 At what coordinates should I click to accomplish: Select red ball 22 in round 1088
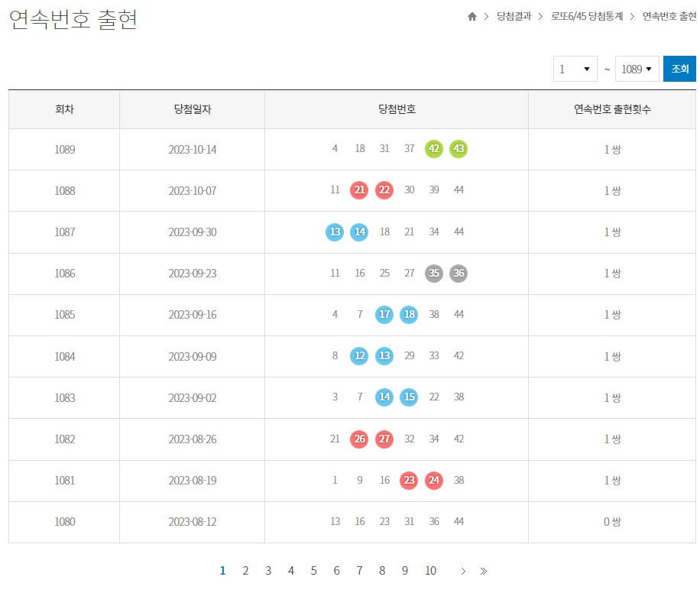pyautogui.click(x=384, y=190)
